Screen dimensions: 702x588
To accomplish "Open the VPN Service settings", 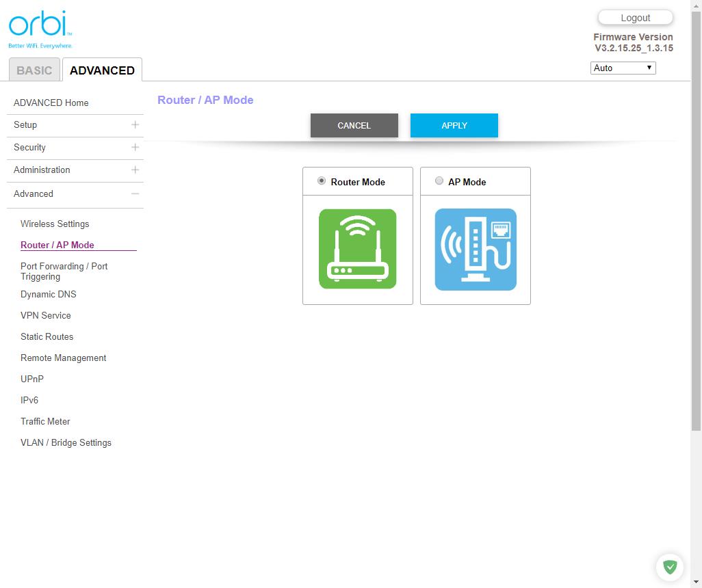I will [x=45, y=315].
